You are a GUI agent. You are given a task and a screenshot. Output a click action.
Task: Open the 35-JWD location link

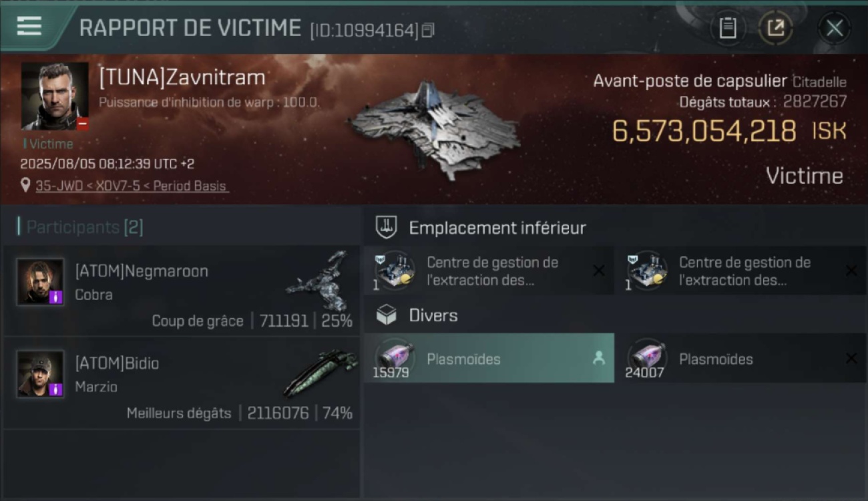pos(132,186)
